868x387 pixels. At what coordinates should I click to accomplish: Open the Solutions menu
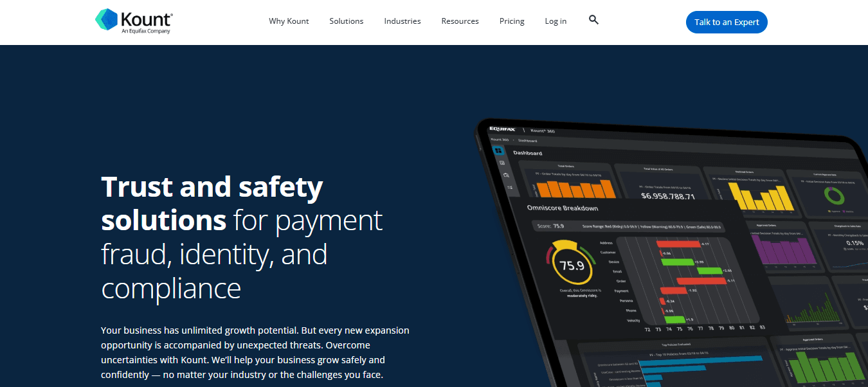pyautogui.click(x=347, y=21)
